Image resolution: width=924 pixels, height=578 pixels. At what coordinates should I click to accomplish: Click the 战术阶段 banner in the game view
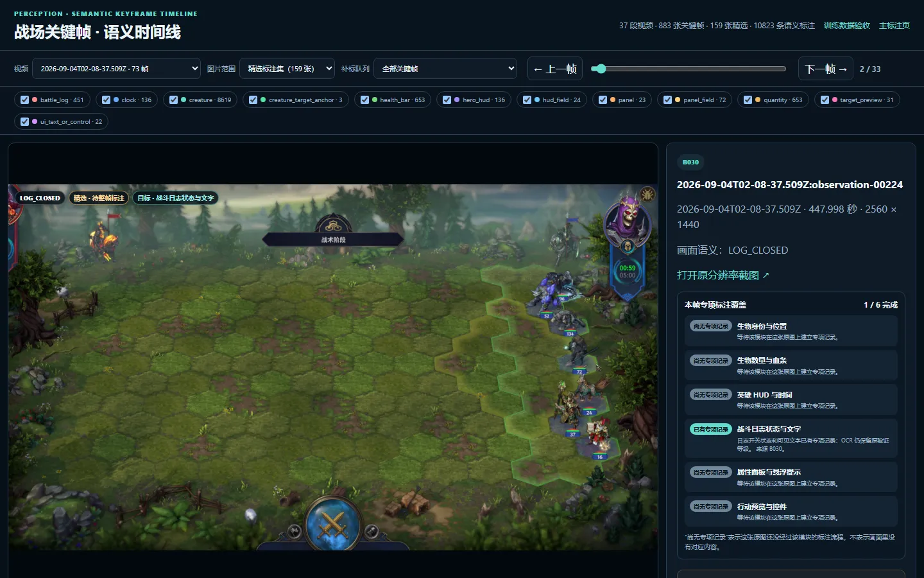pos(333,240)
